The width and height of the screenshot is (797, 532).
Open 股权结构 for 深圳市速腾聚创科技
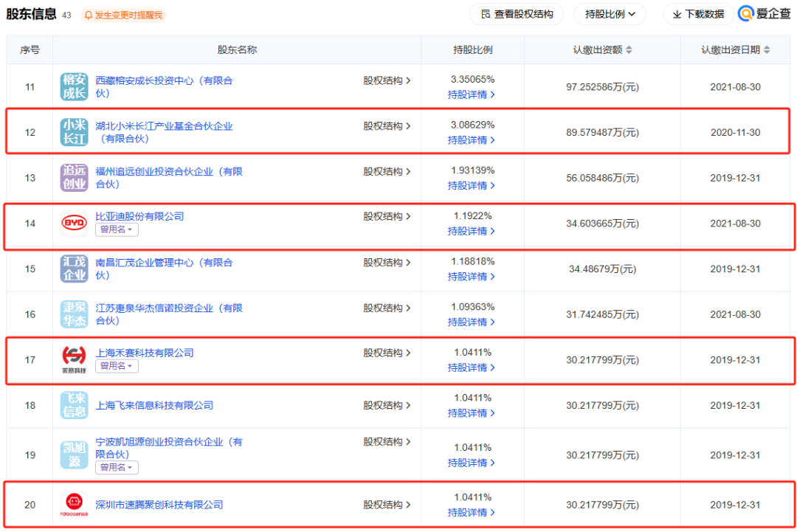coord(387,505)
